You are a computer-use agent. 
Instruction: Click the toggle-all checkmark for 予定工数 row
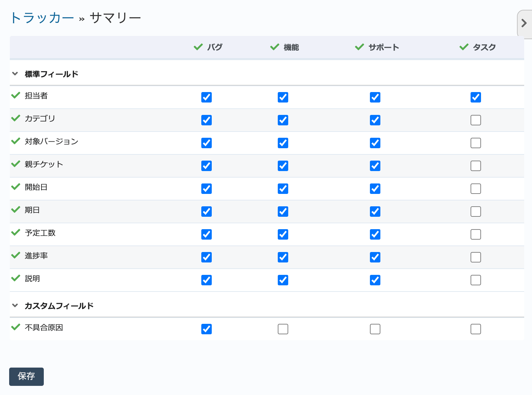[16, 232]
